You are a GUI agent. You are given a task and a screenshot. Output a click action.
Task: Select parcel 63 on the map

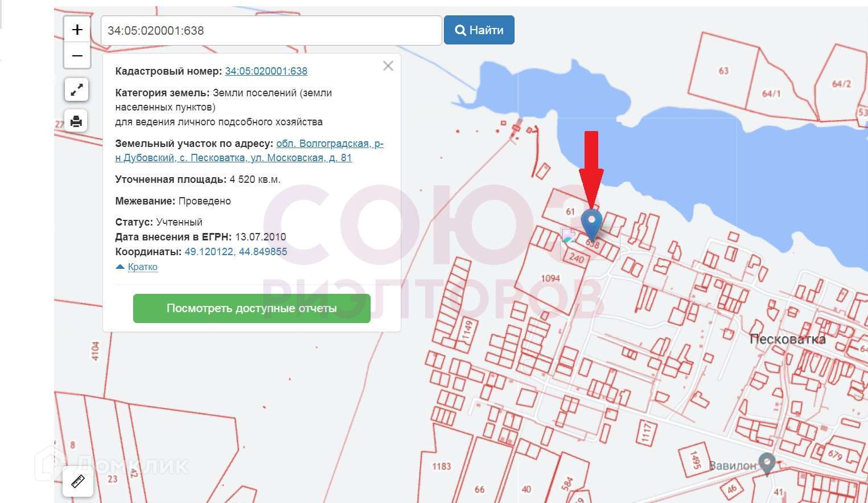point(723,71)
